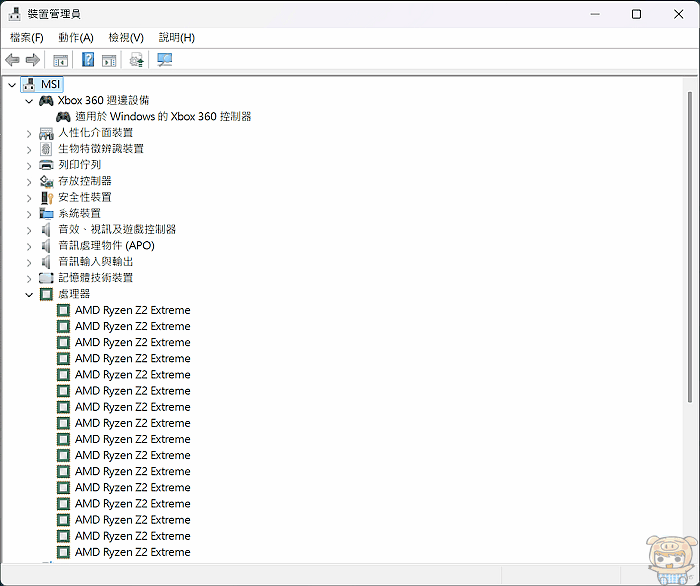Viewport: 700px width, 586px height.
Task: Select the 記憶體技術裝置 label
Action: 96,278
